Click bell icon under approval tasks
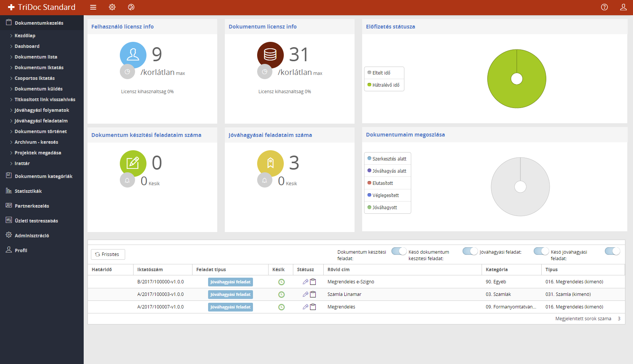 (x=265, y=180)
